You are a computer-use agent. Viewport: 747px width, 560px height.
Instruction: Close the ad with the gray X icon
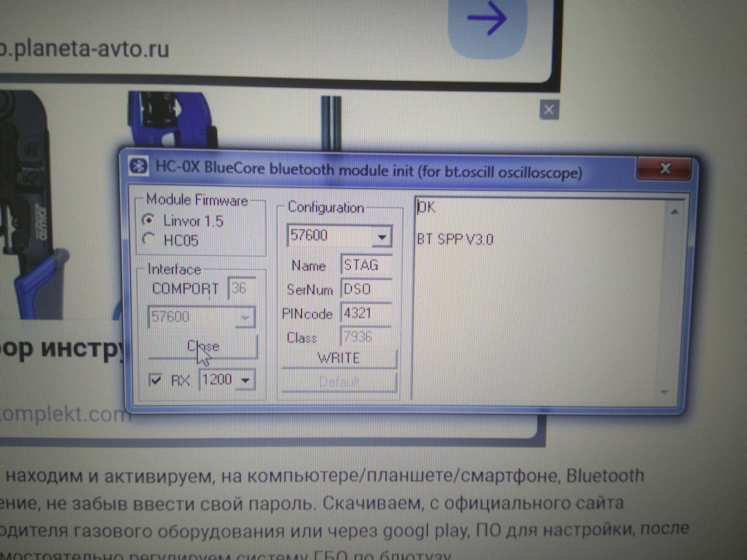pyautogui.click(x=549, y=110)
